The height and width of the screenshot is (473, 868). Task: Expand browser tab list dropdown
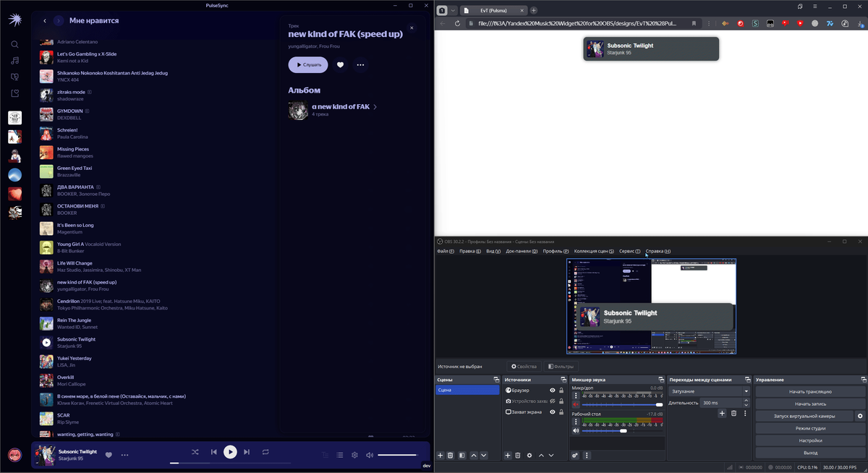coord(453,10)
